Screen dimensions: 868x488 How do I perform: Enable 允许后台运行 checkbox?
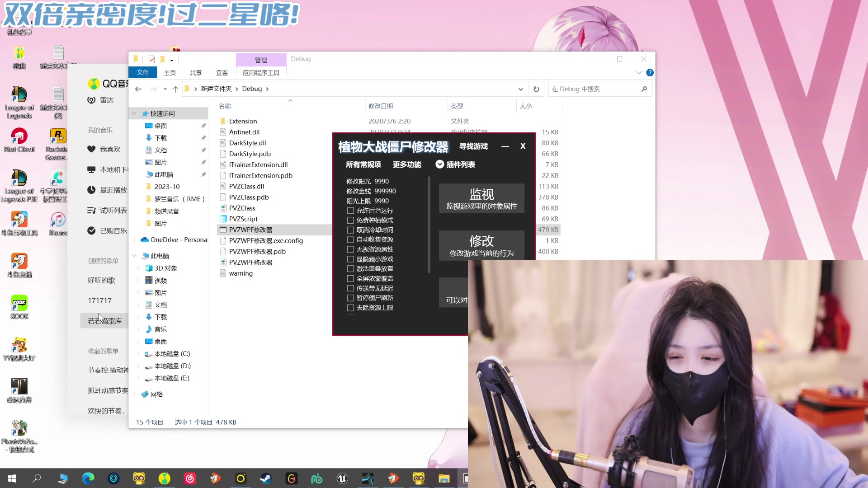350,211
